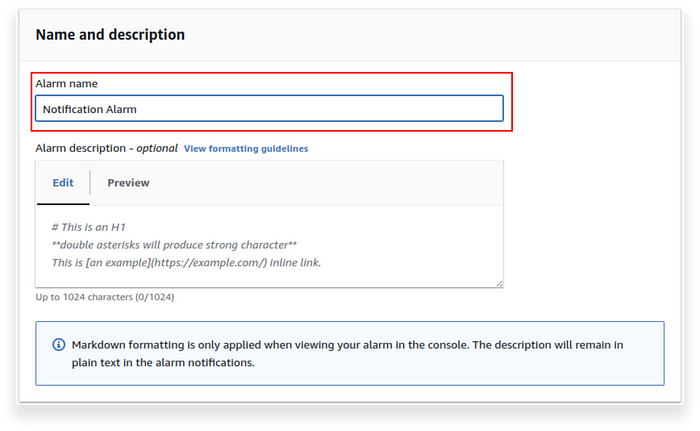Click the info icon in Markdown notice

[58, 345]
